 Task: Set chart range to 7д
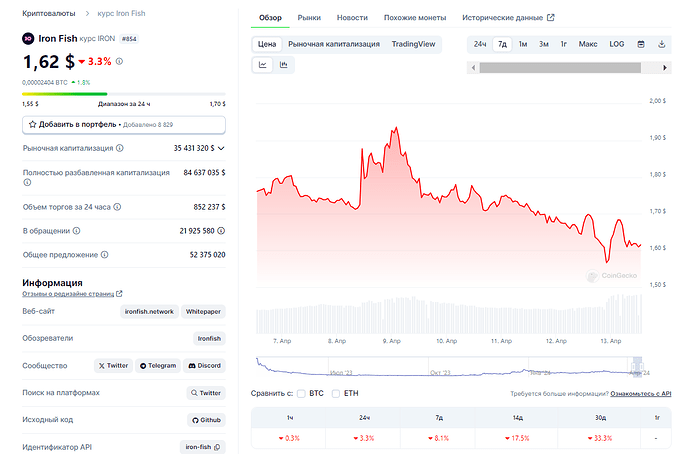502,44
